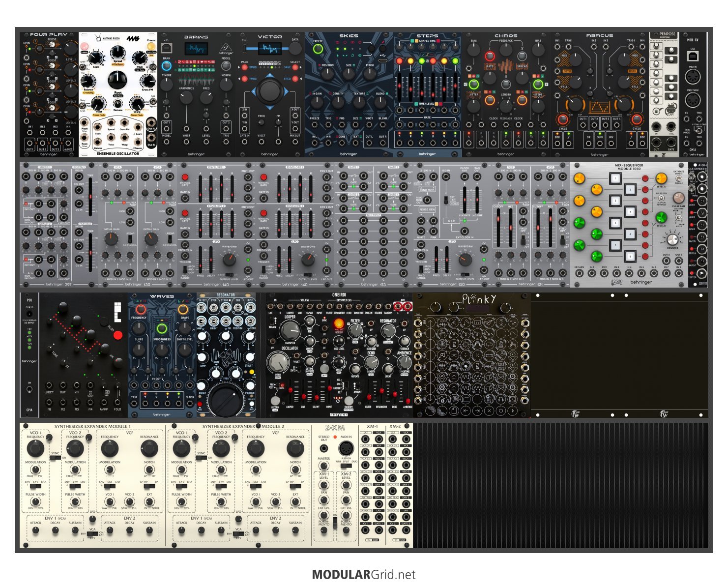Click the TIMBRE knob on Brains
The image size is (728, 585).
(167, 84)
